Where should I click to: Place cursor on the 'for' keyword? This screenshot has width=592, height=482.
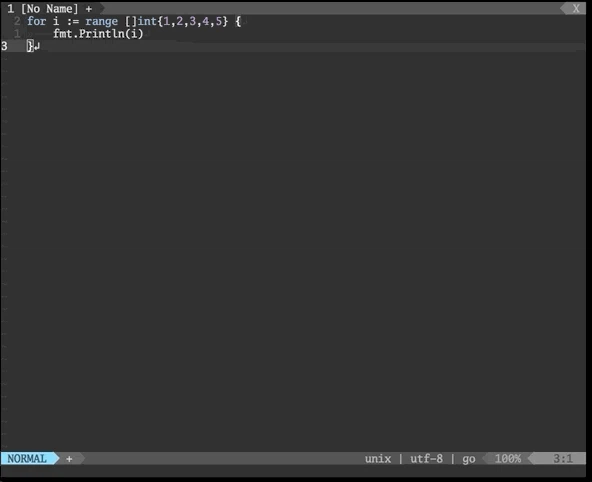[37, 21]
